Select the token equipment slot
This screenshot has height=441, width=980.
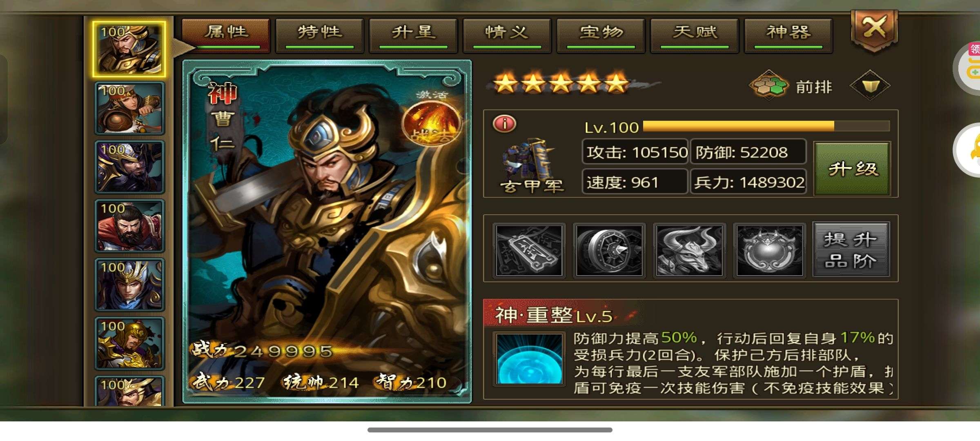tap(529, 250)
